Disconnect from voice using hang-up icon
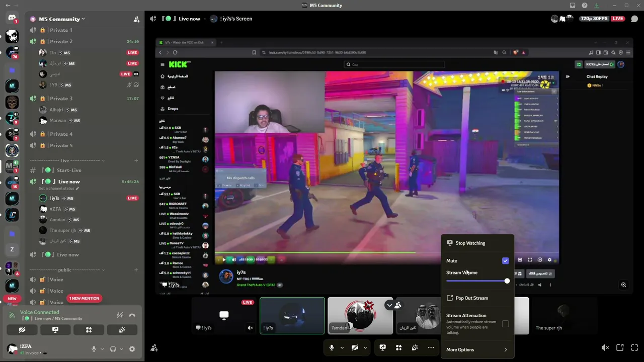This screenshot has height=362, width=644. pos(132,315)
